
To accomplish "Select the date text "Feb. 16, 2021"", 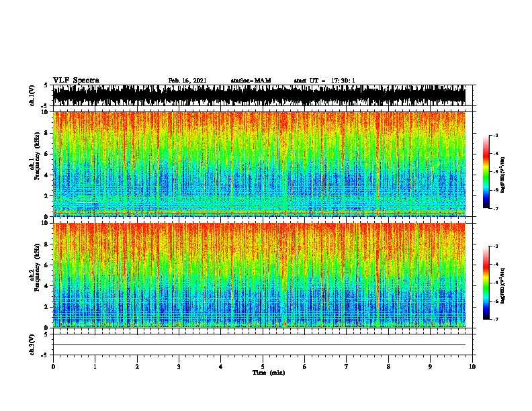I will pos(187,81).
